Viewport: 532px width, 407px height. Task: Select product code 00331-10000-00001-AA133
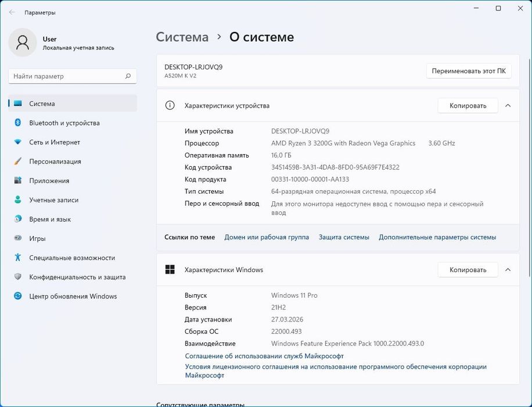coord(310,179)
